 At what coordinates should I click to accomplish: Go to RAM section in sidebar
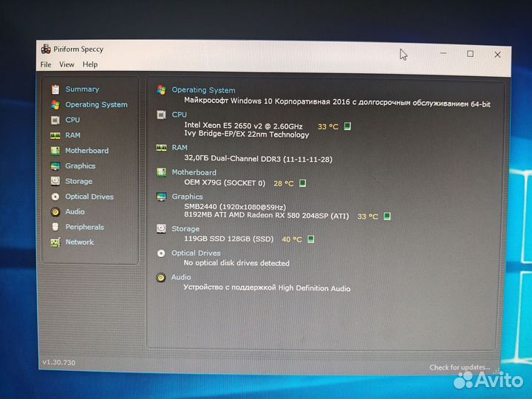point(72,135)
